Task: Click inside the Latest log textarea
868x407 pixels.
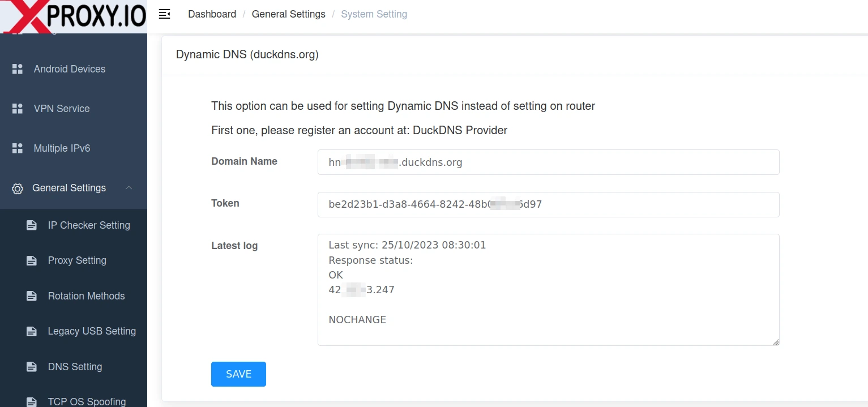Action: [x=548, y=290]
